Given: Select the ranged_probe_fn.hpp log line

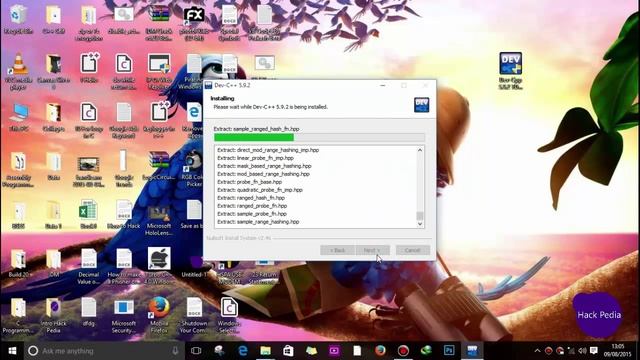Looking at the screenshot, I should click(x=252, y=206).
